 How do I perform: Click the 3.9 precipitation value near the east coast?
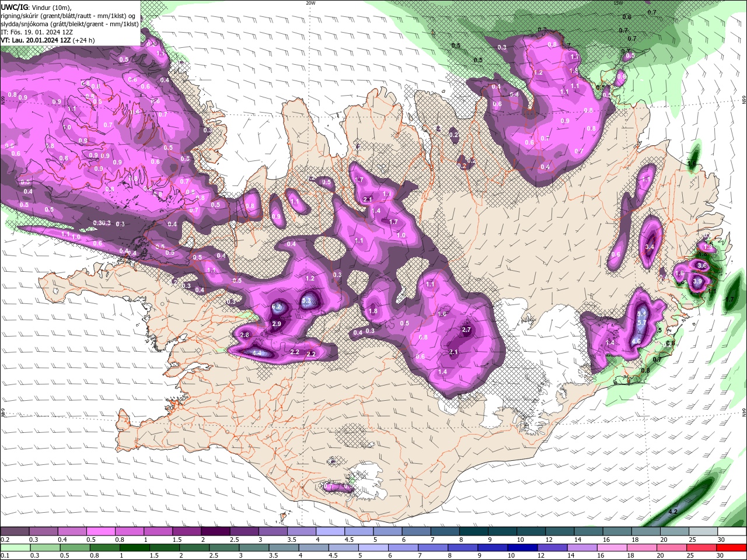point(697,281)
